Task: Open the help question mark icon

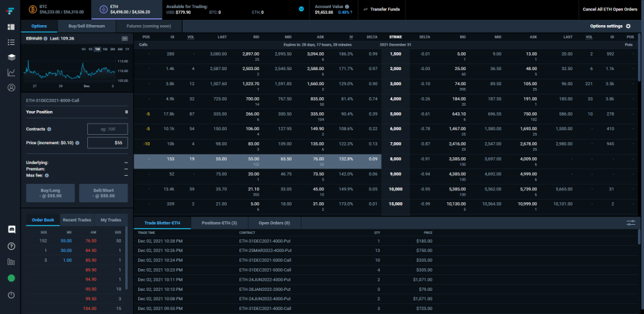Action: point(11,247)
